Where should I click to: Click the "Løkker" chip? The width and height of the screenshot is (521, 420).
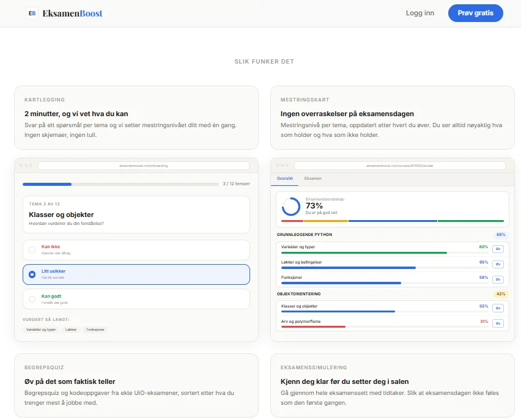[x=71, y=330]
